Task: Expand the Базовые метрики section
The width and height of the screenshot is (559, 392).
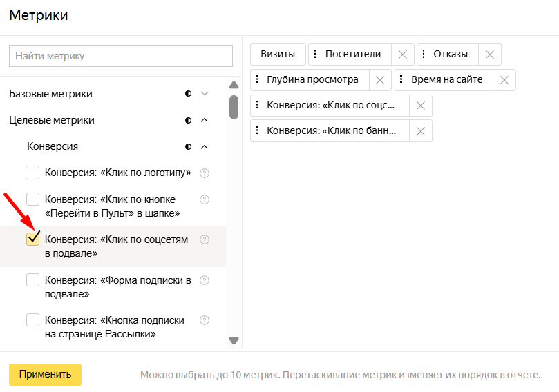Action: 204,94
